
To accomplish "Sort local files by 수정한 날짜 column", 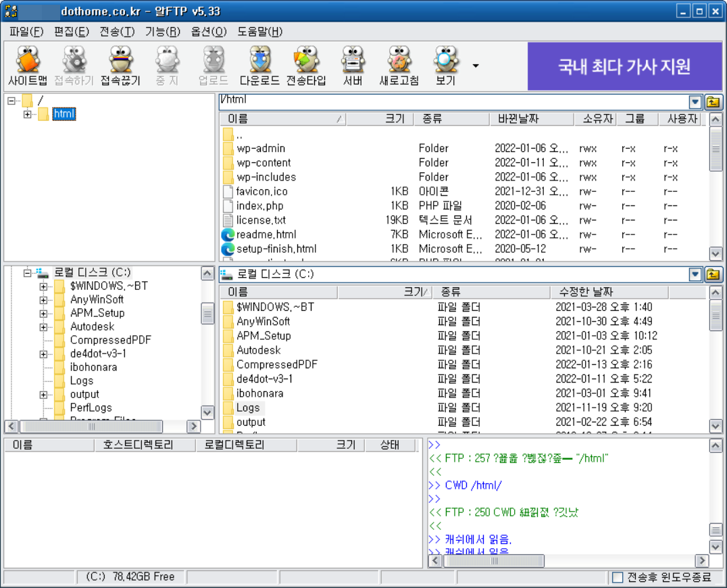I will 609,292.
